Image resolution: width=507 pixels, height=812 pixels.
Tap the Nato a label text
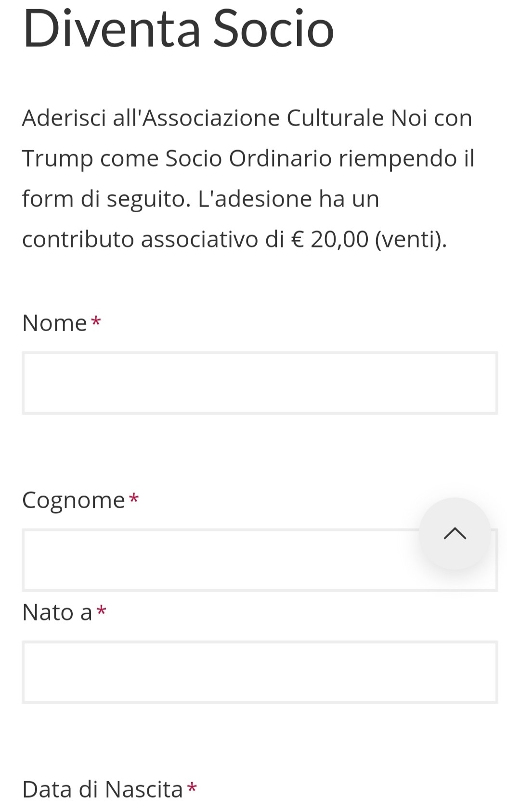tap(57, 612)
